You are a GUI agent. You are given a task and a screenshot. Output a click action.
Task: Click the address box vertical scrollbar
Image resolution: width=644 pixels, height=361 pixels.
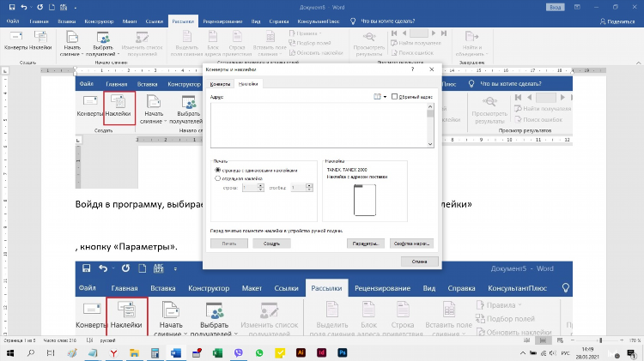click(x=430, y=125)
